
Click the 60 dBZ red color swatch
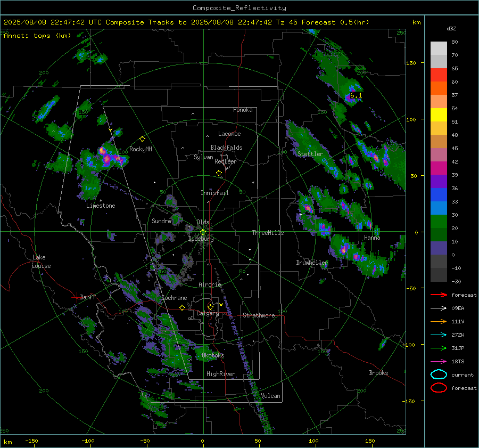tap(439, 75)
